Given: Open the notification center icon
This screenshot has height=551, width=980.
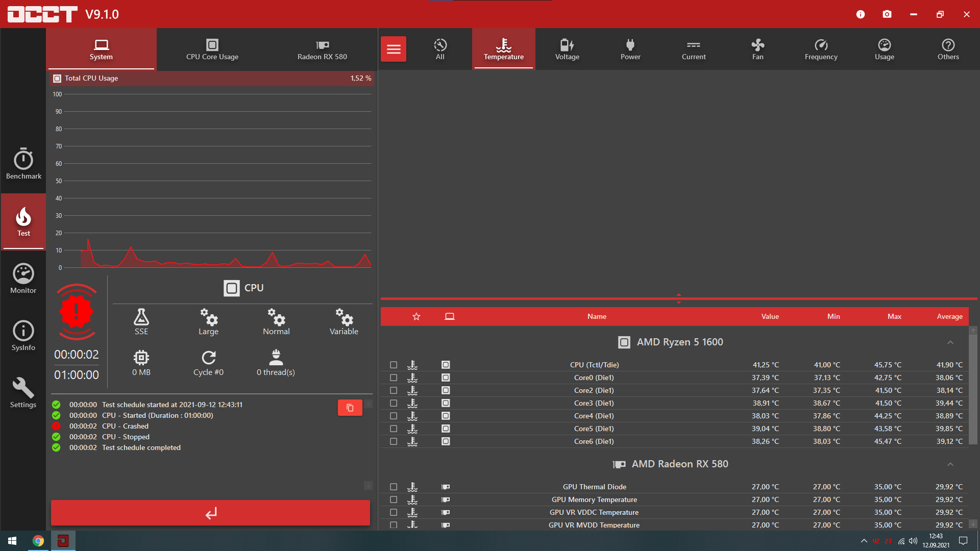Looking at the screenshot, I should pyautogui.click(x=963, y=541).
